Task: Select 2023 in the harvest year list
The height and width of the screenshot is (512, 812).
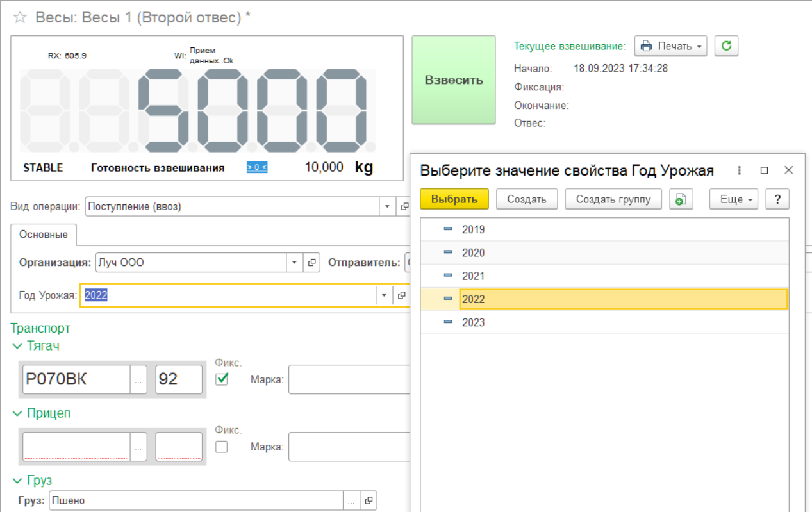Action: point(474,322)
